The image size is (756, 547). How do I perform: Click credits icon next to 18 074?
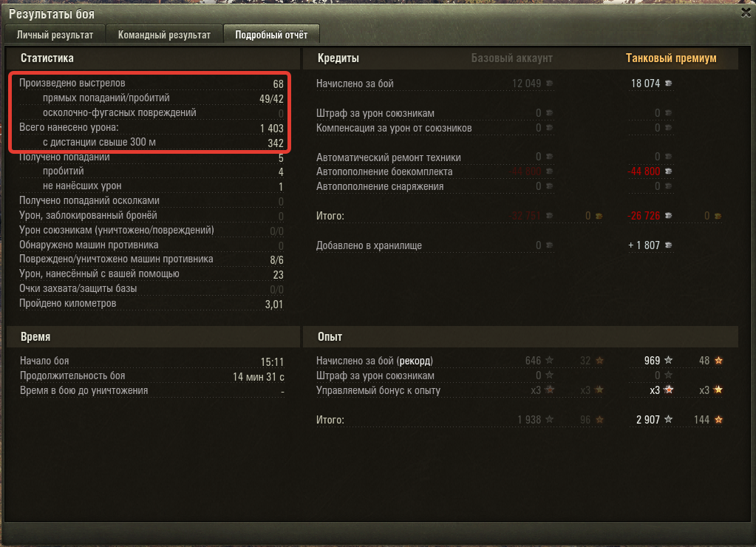[669, 84]
